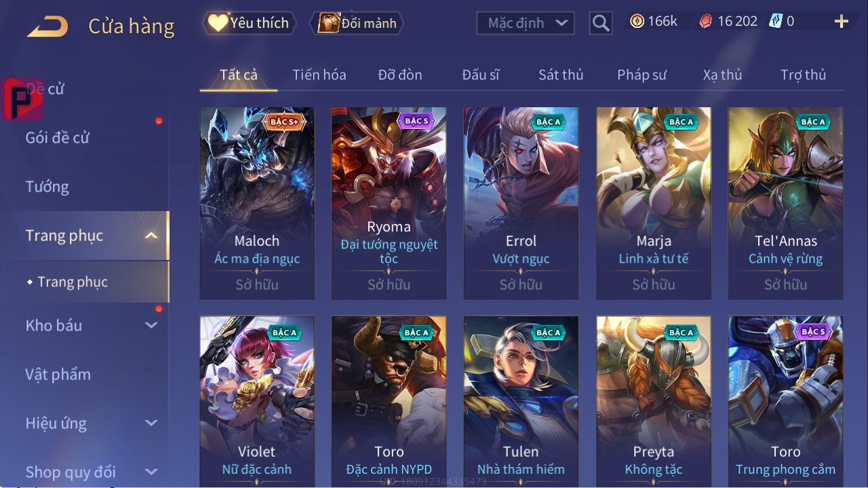Open the Mặc định sort dropdown
This screenshot has width=868, height=488.
point(526,23)
